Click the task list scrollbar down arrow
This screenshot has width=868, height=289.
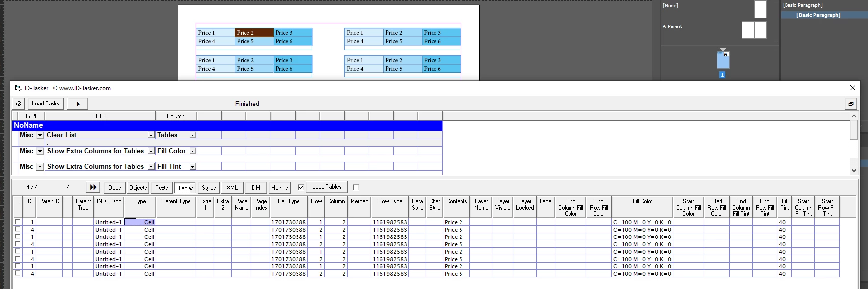pos(854,170)
